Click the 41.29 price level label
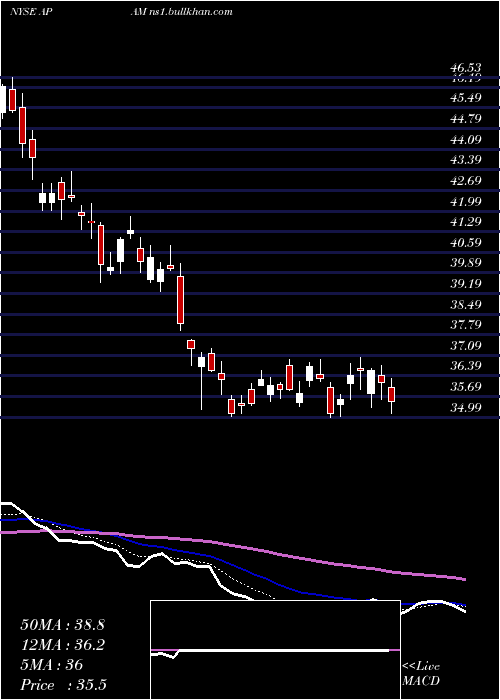The image size is (500, 700). point(466,222)
